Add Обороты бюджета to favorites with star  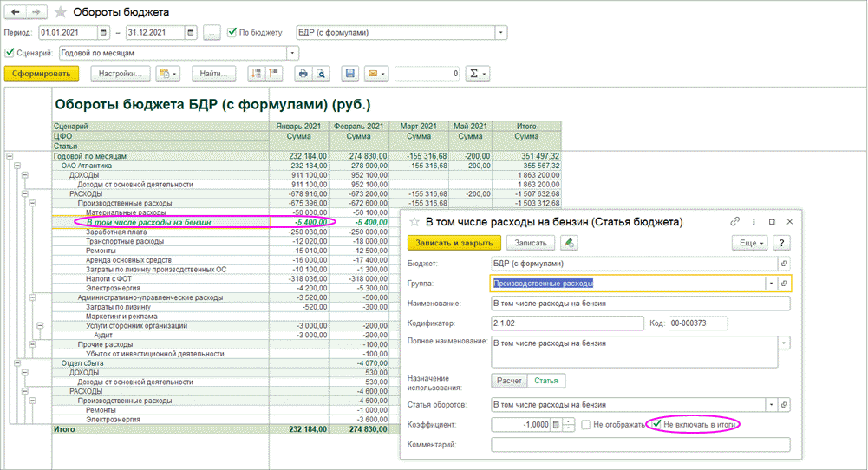click(60, 12)
